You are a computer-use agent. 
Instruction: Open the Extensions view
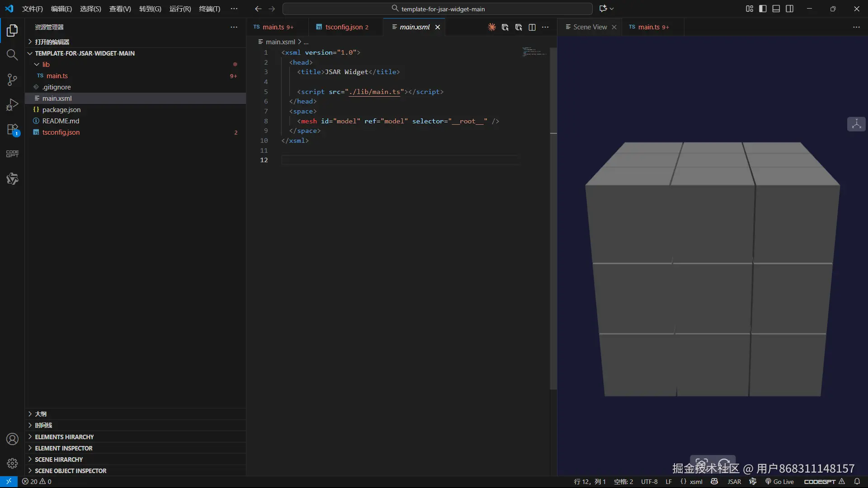point(12,130)
